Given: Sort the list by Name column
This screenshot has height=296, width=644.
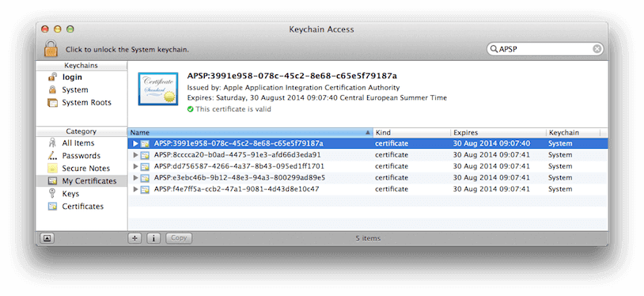Looking at the screenshot, I should point(250,133).
